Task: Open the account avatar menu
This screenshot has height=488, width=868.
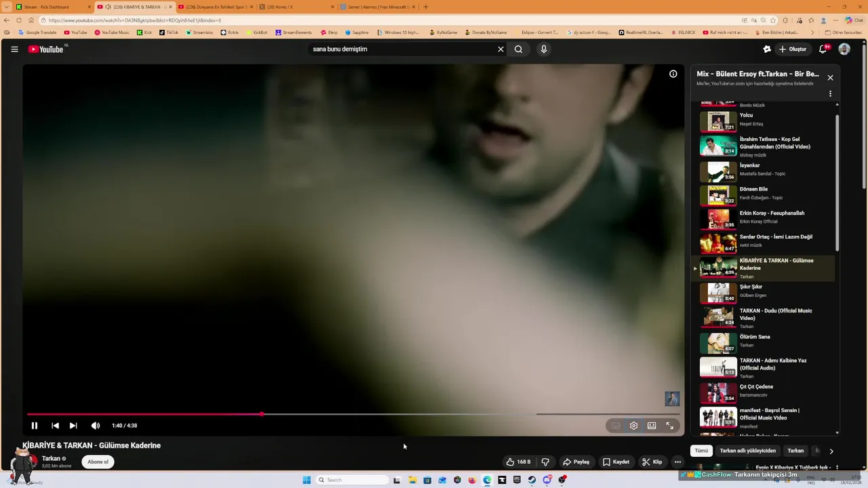Action: [844, 49]
